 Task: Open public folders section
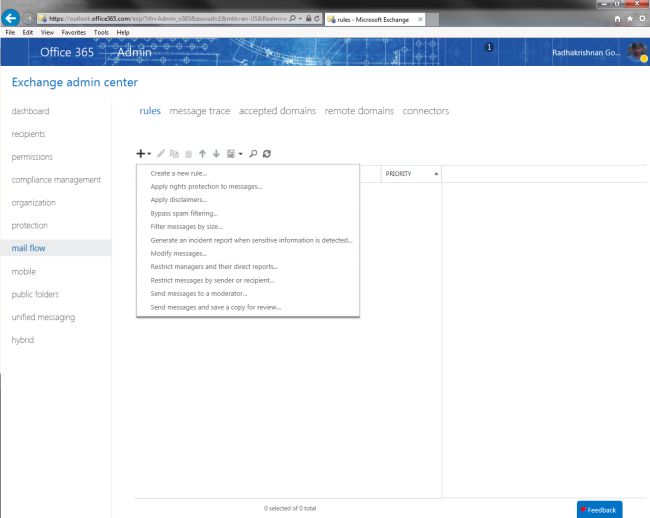click(35, 294)
